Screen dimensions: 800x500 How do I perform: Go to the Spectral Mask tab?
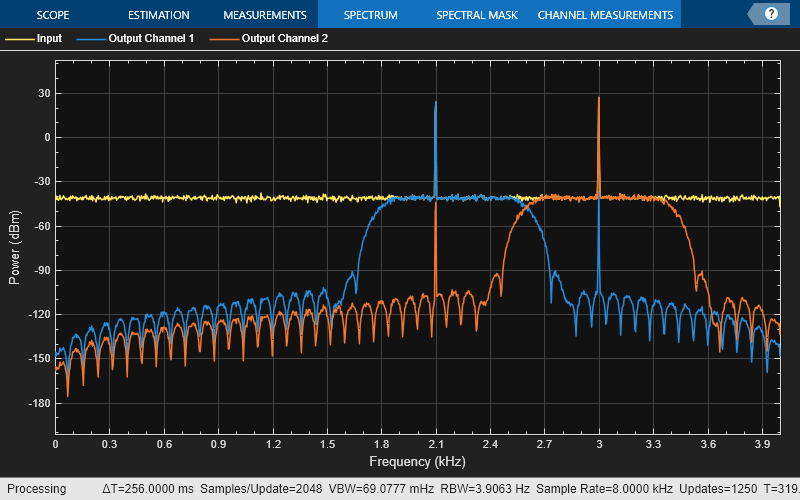click(x=477, y=15)
